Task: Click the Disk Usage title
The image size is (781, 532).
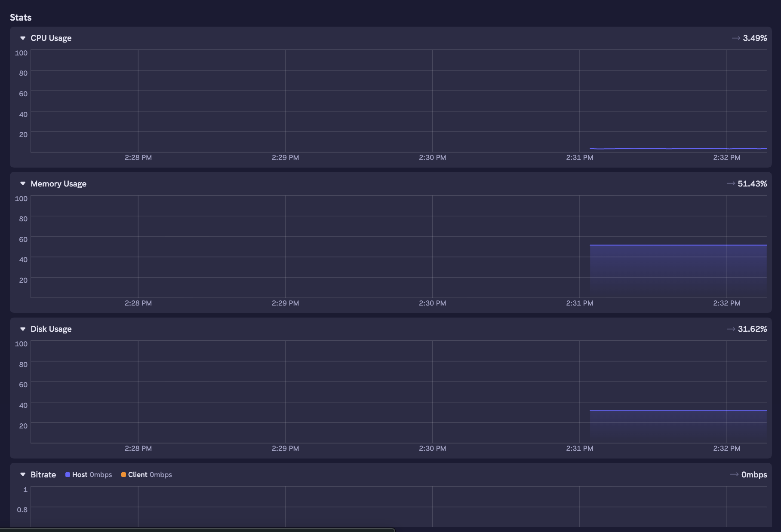Action: (x=51, y=329)
